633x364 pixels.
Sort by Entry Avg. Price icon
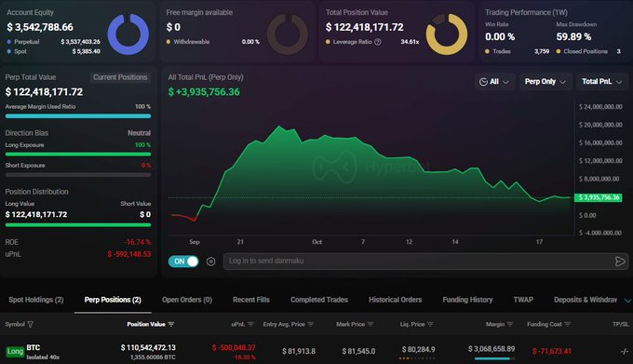pos(310,324)
